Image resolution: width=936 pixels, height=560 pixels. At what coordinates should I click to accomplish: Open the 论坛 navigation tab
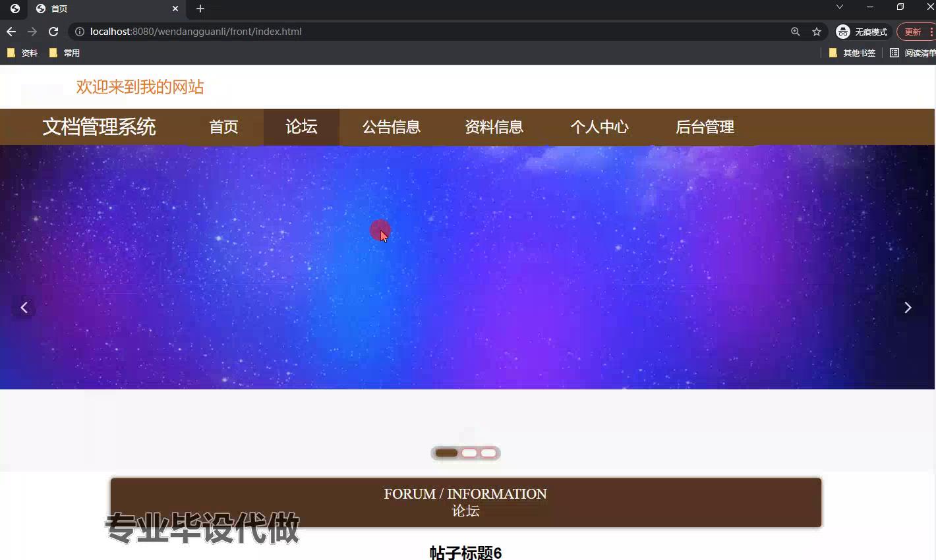[x=301, y=127]
